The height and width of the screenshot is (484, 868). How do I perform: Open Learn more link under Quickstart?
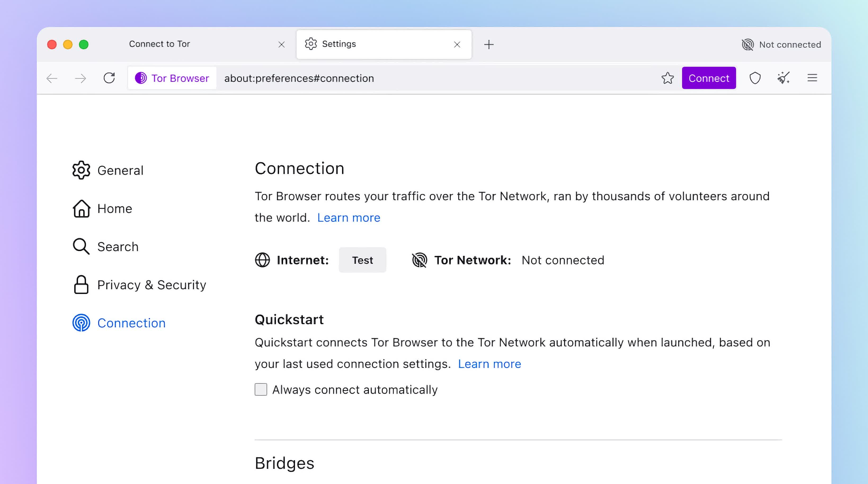click(x=489, y=364)
